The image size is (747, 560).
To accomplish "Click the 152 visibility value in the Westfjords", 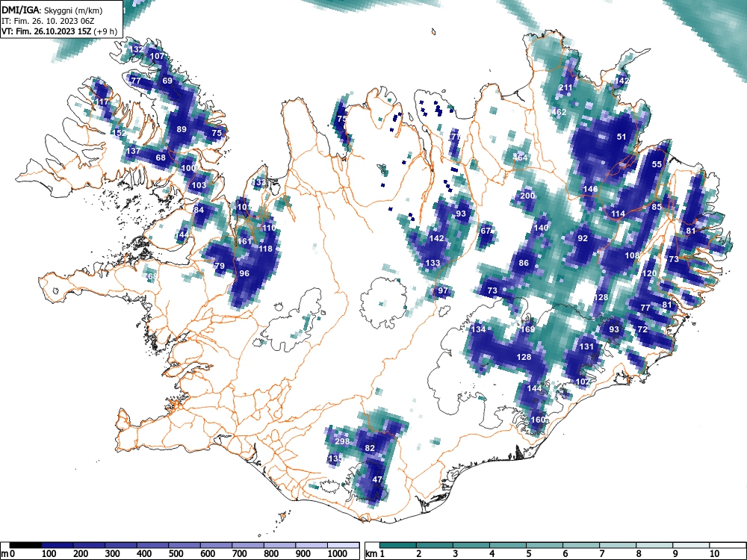I will point(119,133).
